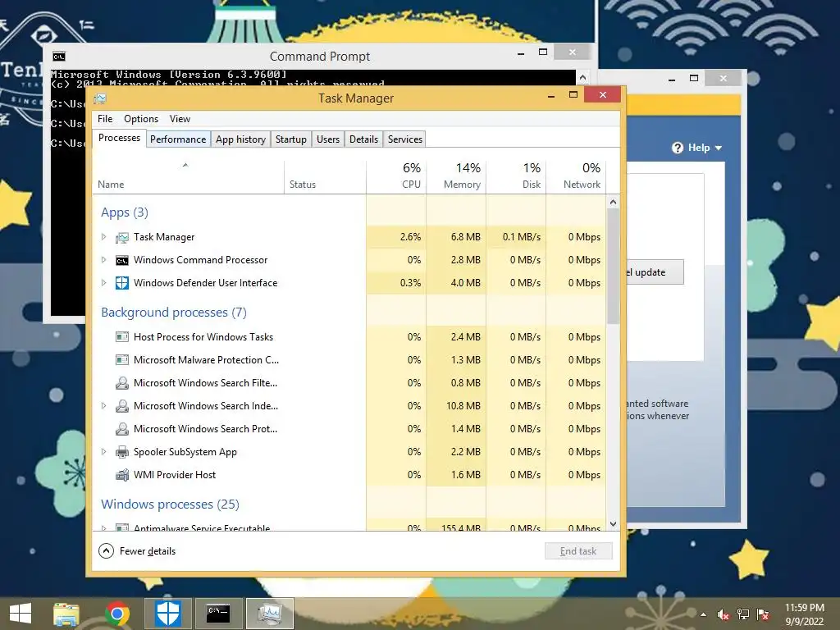This screenshot has width=840, height=630.
Task: Click the Windows Command Processor icon
Action: tap(122, 260)
